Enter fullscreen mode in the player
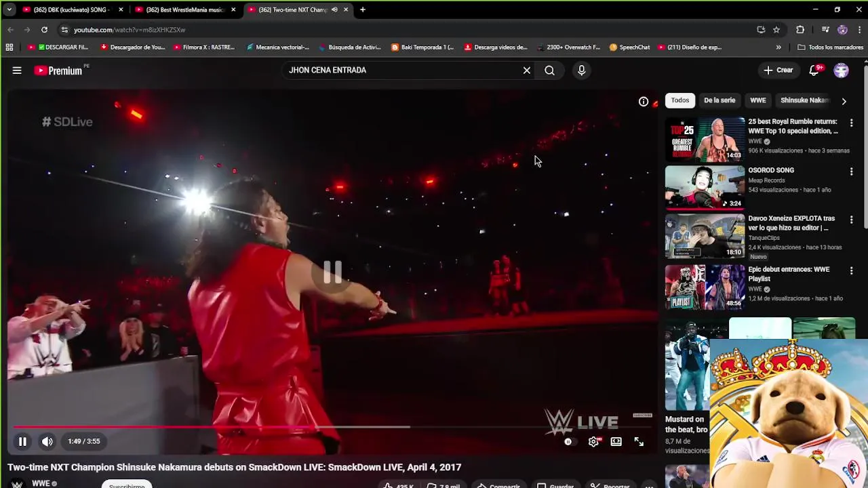The height and width of the screenshot is (488, 868). (x=639, y=442)
